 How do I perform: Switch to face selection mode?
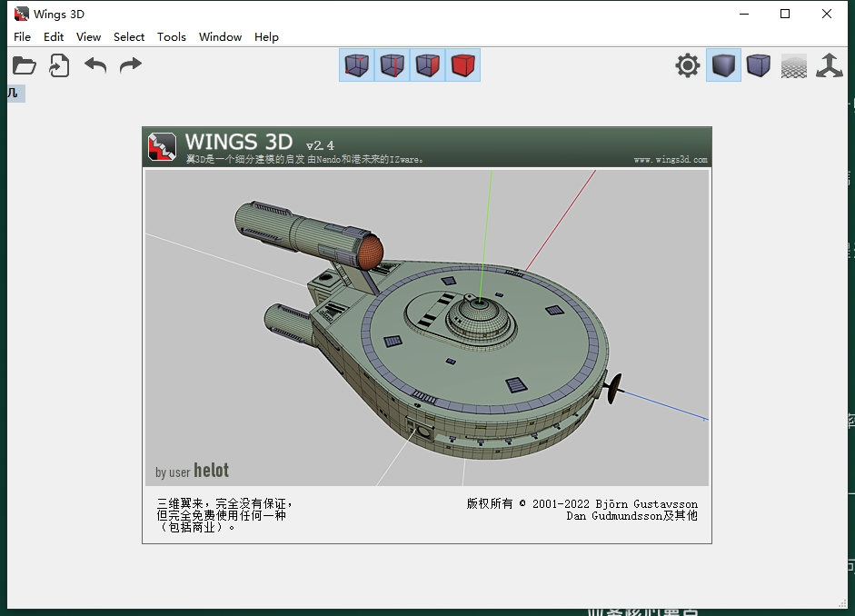coord(427,65)
